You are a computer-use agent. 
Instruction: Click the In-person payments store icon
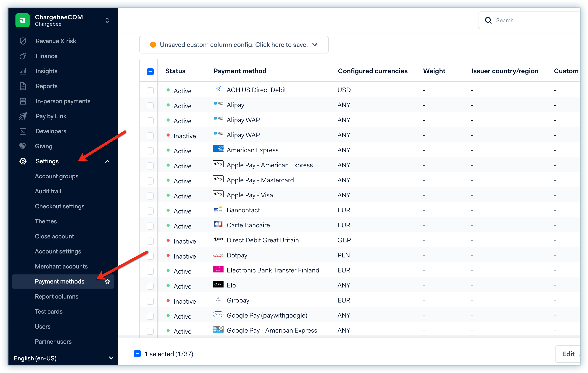tap(23, 101)
